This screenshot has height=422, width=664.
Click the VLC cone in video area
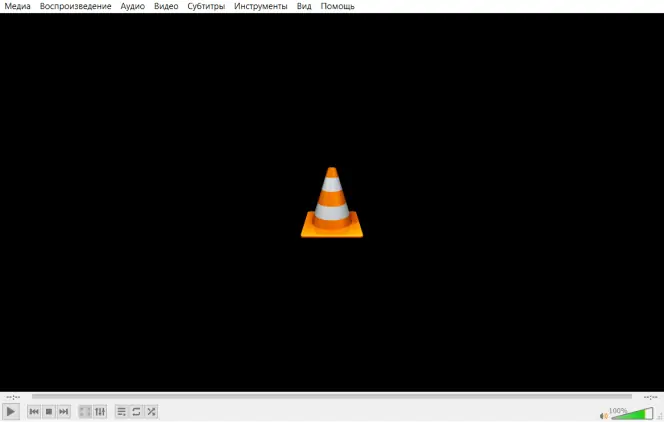pyautogui.click(x=332, y=202)
